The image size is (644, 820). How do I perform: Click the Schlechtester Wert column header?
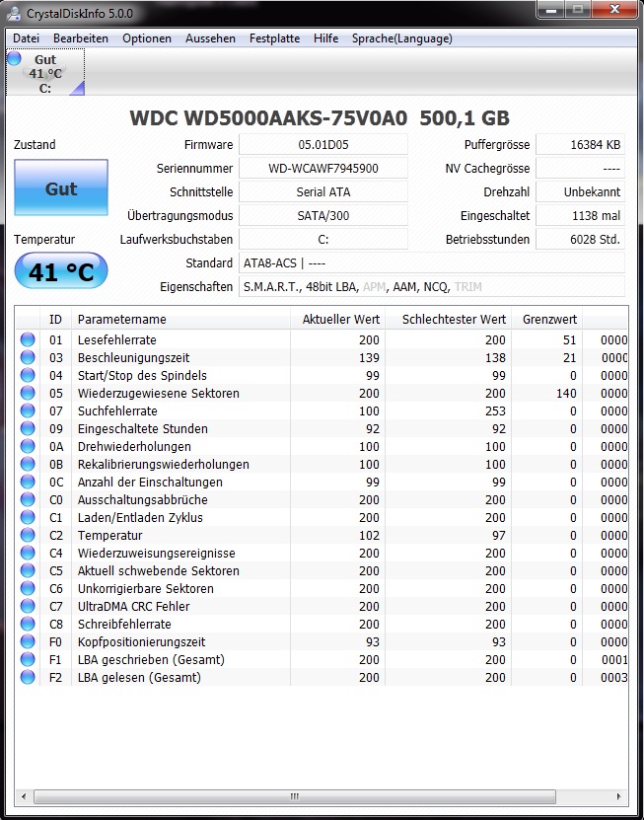pos(449,319)
